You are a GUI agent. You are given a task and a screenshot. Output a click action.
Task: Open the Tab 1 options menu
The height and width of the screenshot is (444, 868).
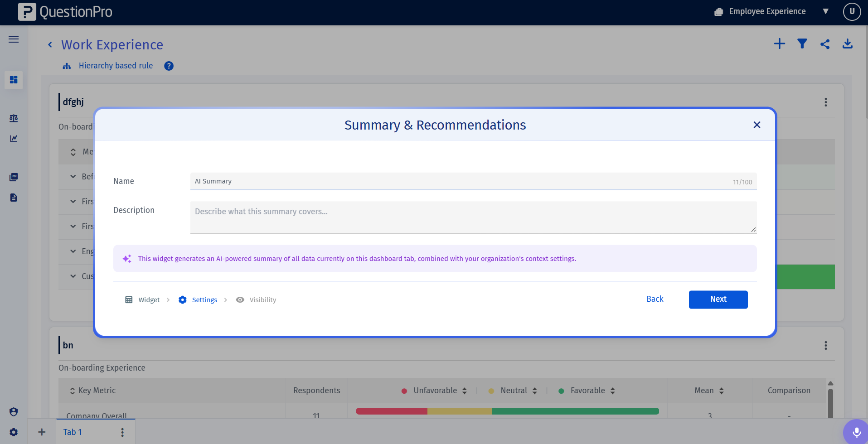pos(122,432)
